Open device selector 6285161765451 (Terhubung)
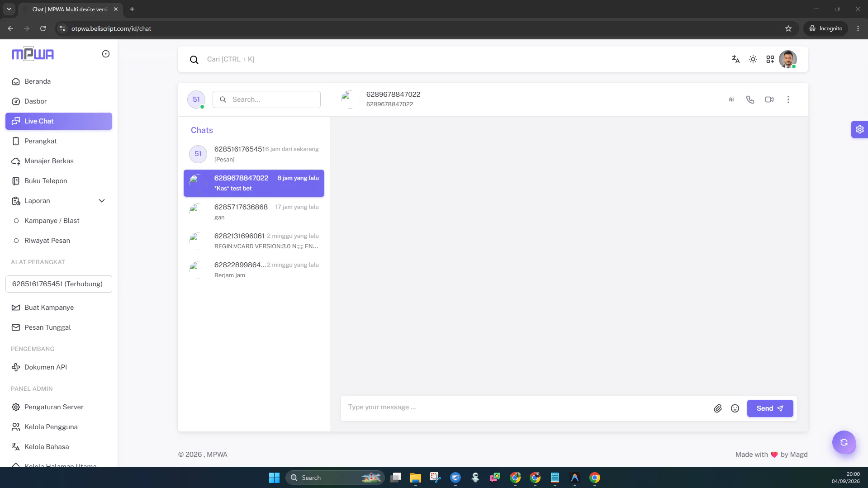 pos(59,284)
